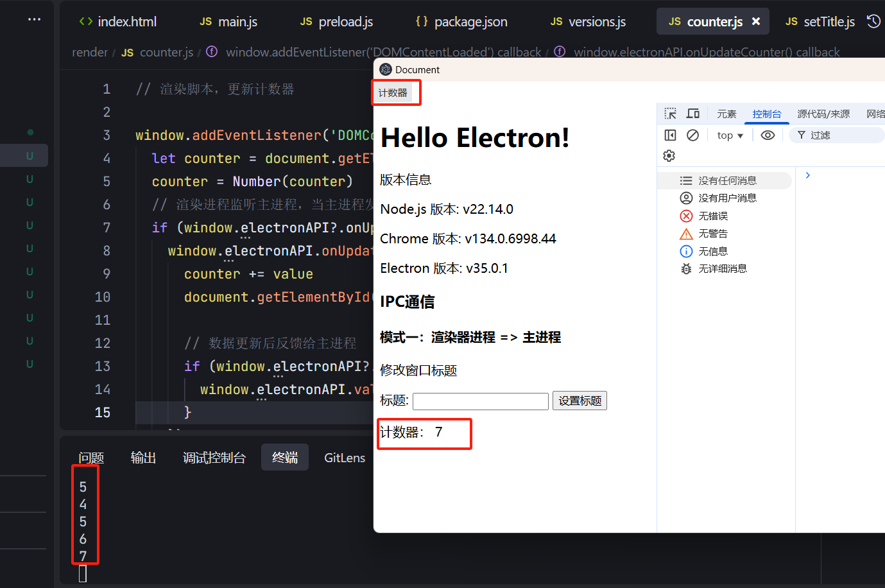The image size is (885, 588).
Task: Toggle the live expression eye icon
Action: coord(768,135)
